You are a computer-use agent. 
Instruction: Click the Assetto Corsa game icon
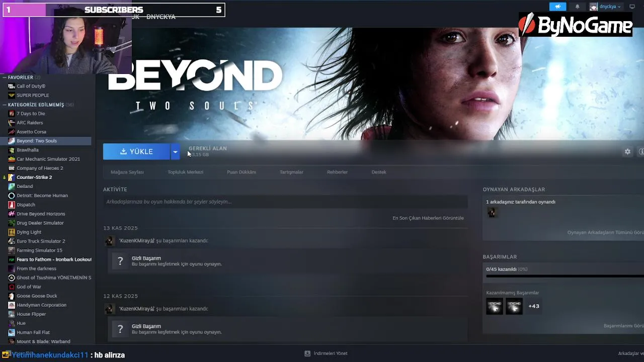coord(12,132)
